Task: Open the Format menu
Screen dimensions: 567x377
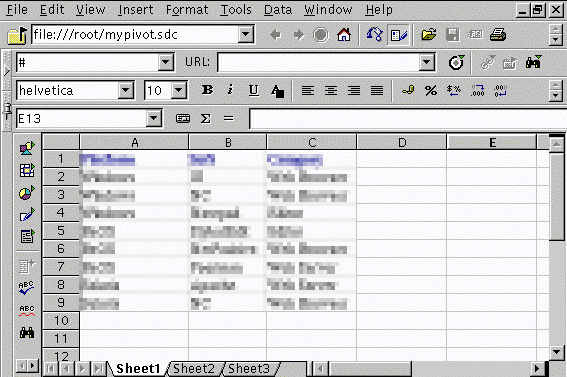Action: [x=187, y=10]
